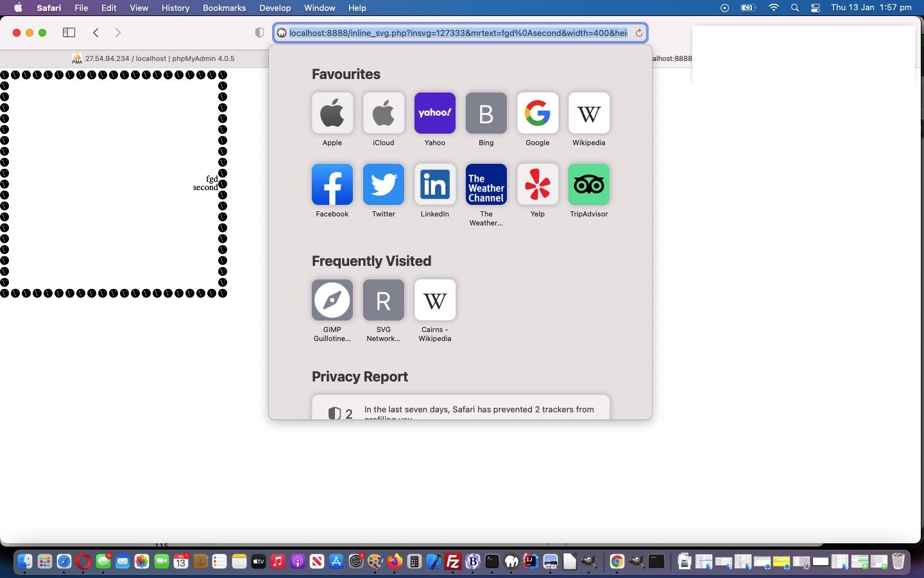Open Opera from the Dock
Image resolution: width=924 pixels, height=578 pixels.
(83, 561)
